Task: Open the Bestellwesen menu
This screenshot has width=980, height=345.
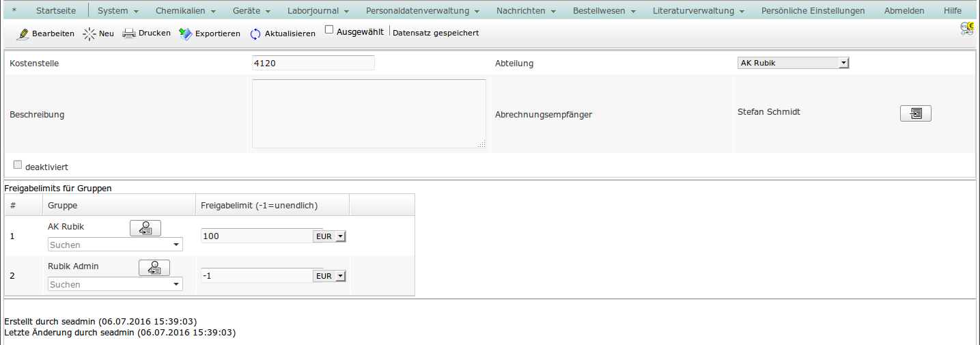Action: 604,11
